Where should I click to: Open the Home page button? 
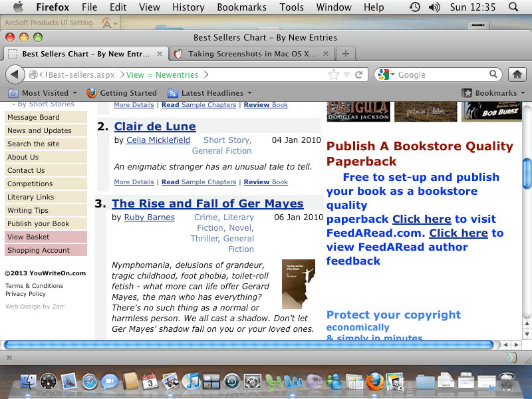(x=517, y=74)
